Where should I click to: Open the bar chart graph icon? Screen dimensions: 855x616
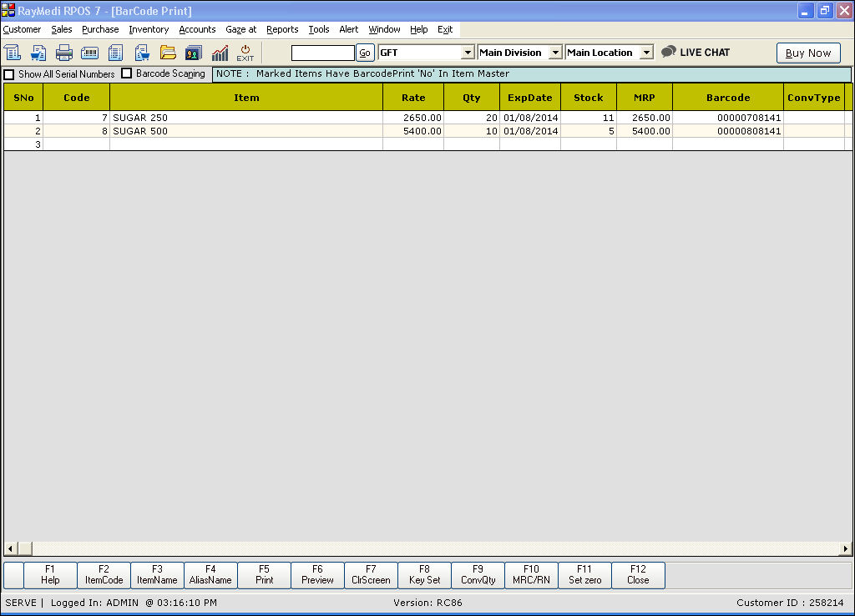[x=220, y=53]
